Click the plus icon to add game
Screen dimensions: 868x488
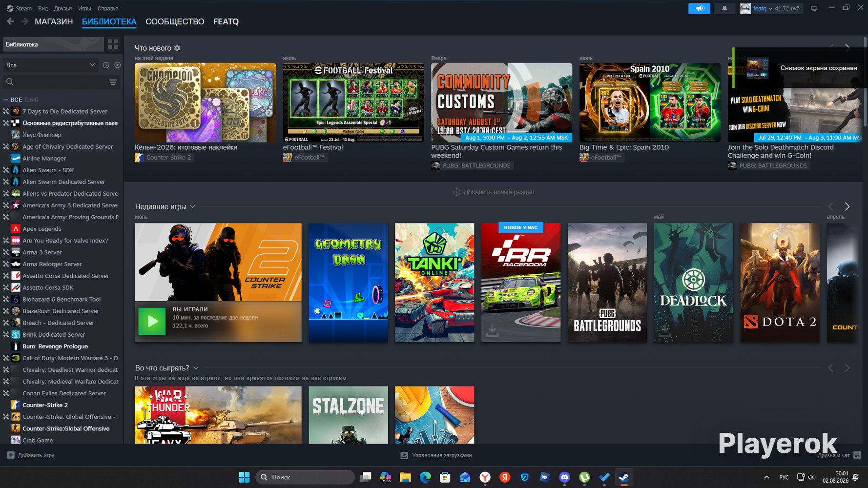11,455
